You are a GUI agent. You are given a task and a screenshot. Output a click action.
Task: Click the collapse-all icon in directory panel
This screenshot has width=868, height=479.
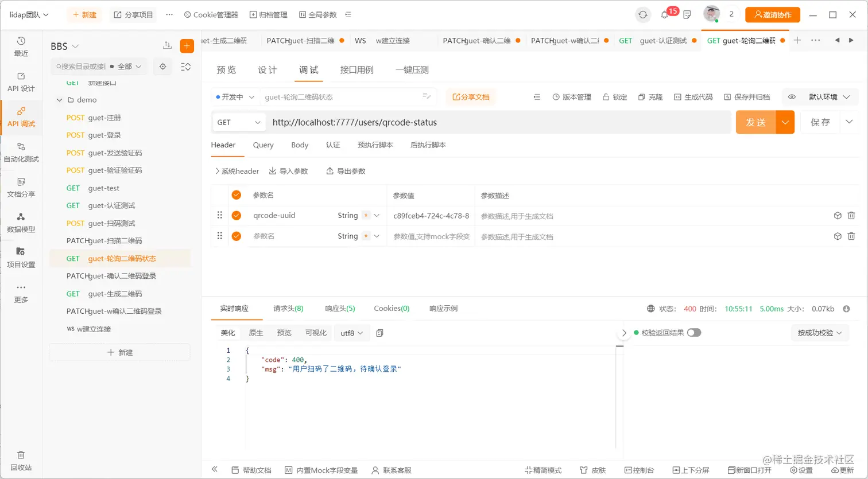(x=185, y=67)
